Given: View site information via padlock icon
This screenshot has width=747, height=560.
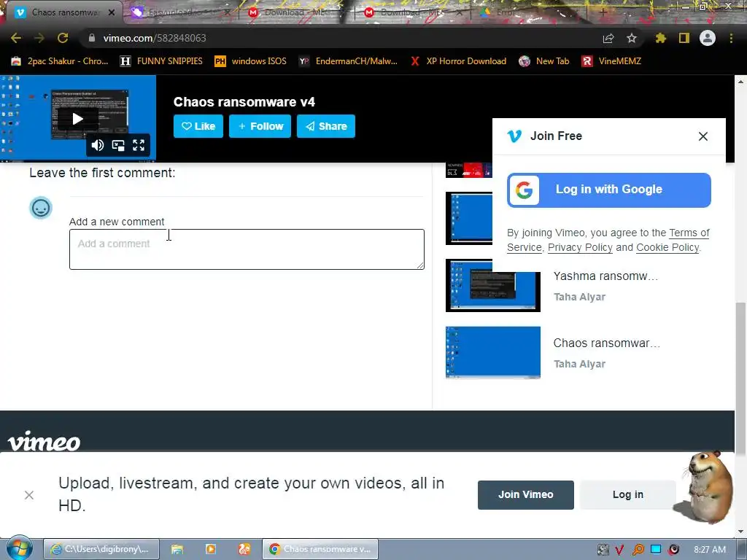Looking at the screenshot, I should point(92,38).
